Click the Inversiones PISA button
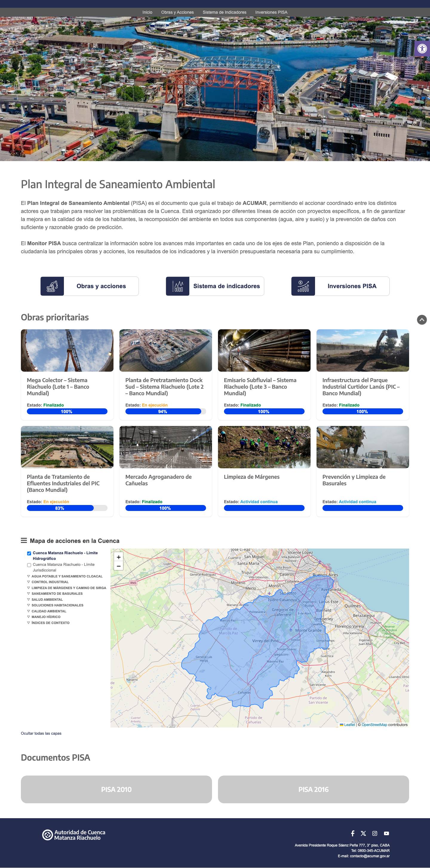 [x=340, y=286]
